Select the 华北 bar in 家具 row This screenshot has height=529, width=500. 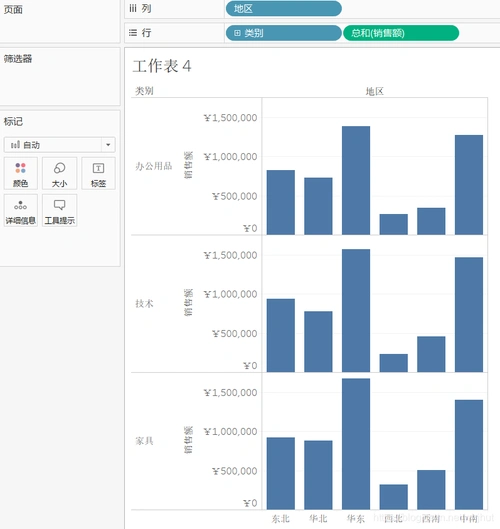(318, 475)
